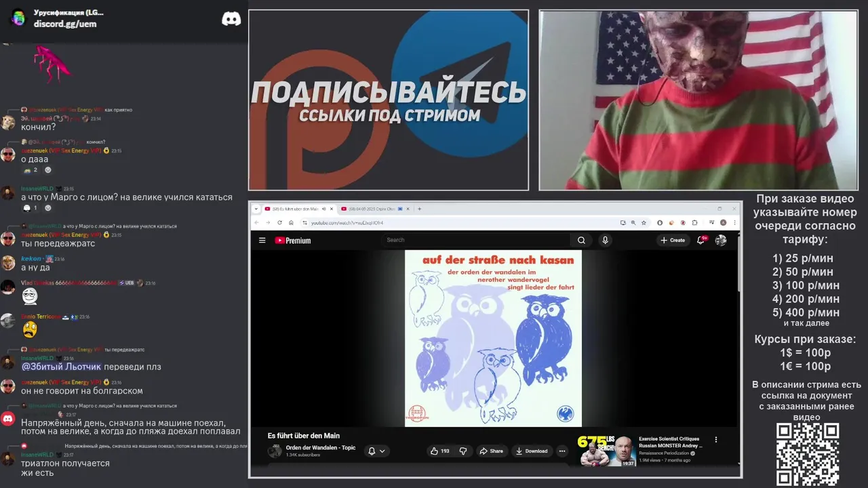This screenshot has width=868, height=488.
Task: Click the chat message 'ты передеажратс'
Action: [58, 243]
